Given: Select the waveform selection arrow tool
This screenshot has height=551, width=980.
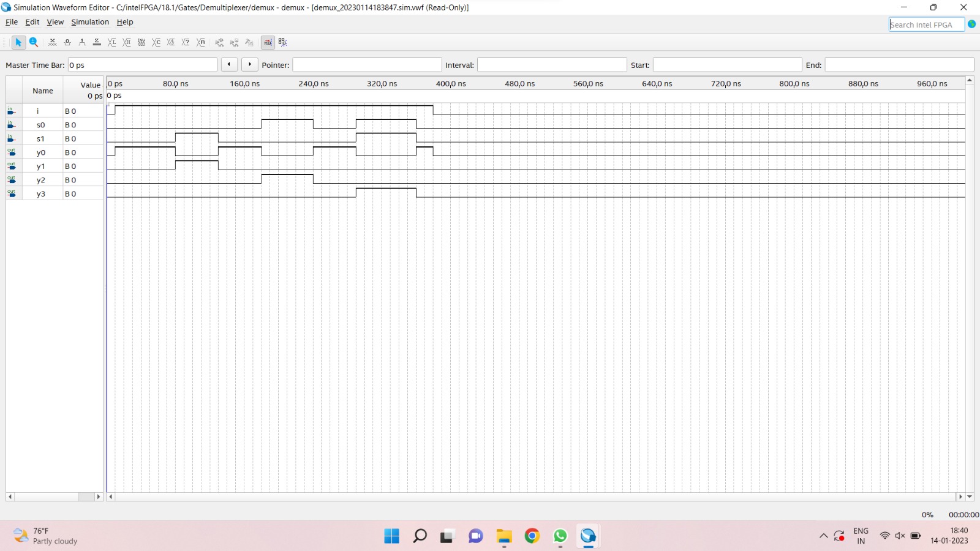Looking at the screenshot, I should 18,42.
